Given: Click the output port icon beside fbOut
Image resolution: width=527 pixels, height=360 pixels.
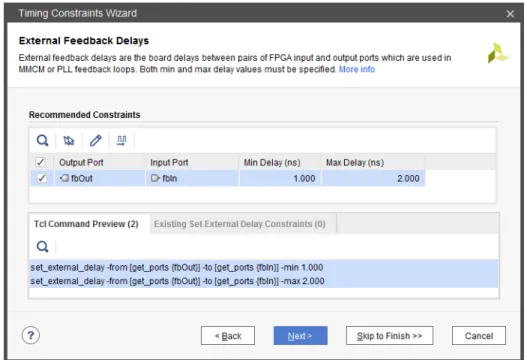Looking at the screenshot, I should (x=64, y=178).
